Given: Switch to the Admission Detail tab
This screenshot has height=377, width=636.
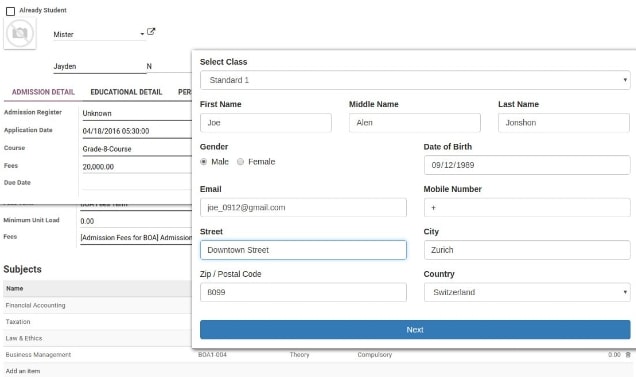Looking at the screenshot, I should coord(43,92).
